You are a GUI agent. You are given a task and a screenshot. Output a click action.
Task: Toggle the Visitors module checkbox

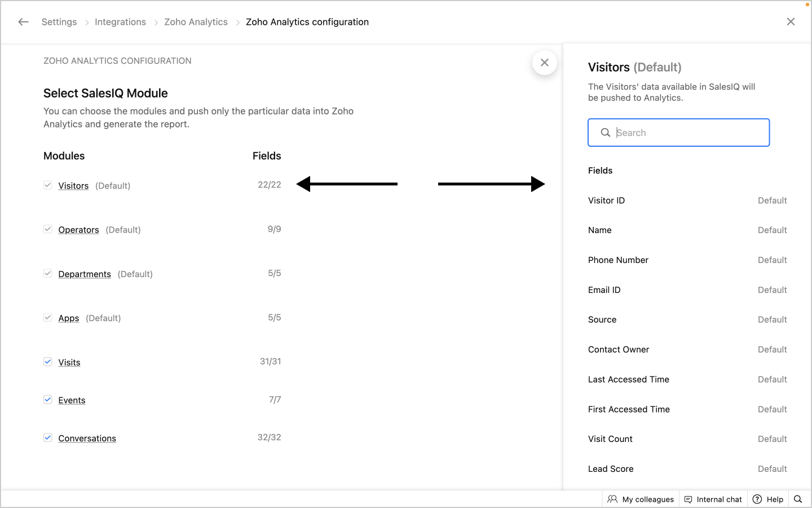48,185
